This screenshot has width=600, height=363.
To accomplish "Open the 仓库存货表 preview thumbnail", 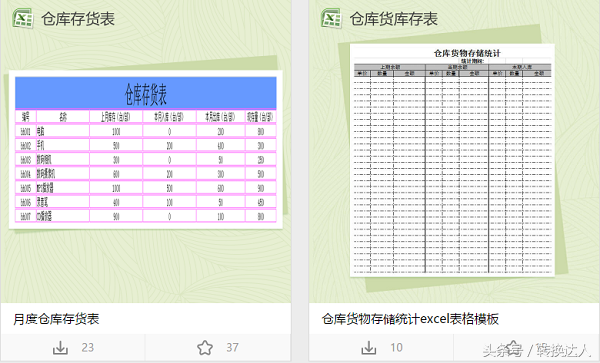I will click(x=145, y=150).
